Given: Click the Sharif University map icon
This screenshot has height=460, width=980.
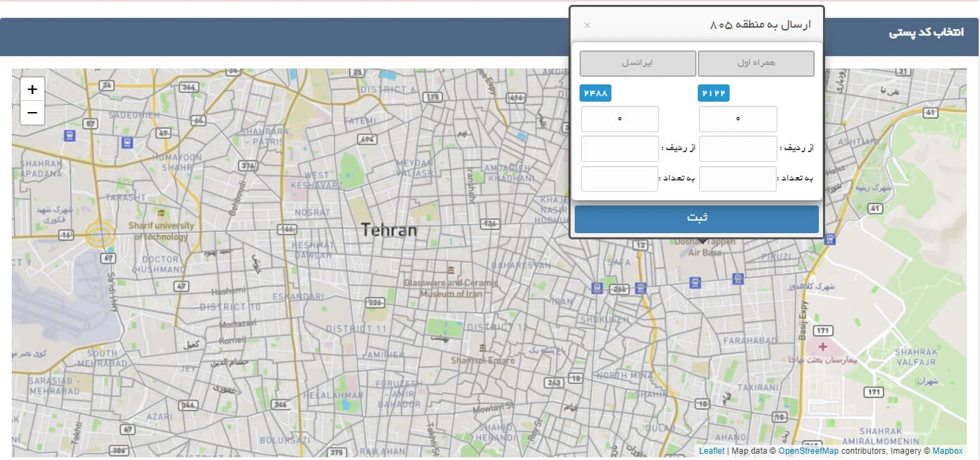Looking at the screenshot, I should 161,214.
